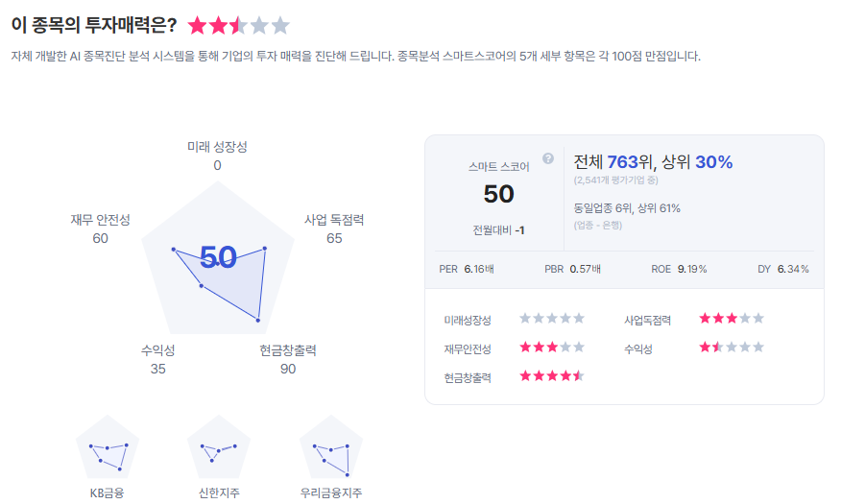841x504 pixels.
Task: Click the KB금융 radar chart thumbnail
Action: [107, 448]
